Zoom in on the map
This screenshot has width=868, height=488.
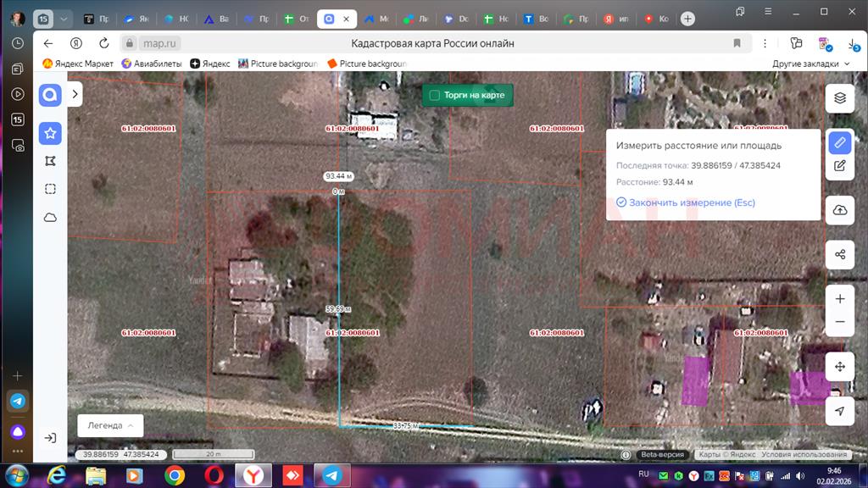[839, 299]
